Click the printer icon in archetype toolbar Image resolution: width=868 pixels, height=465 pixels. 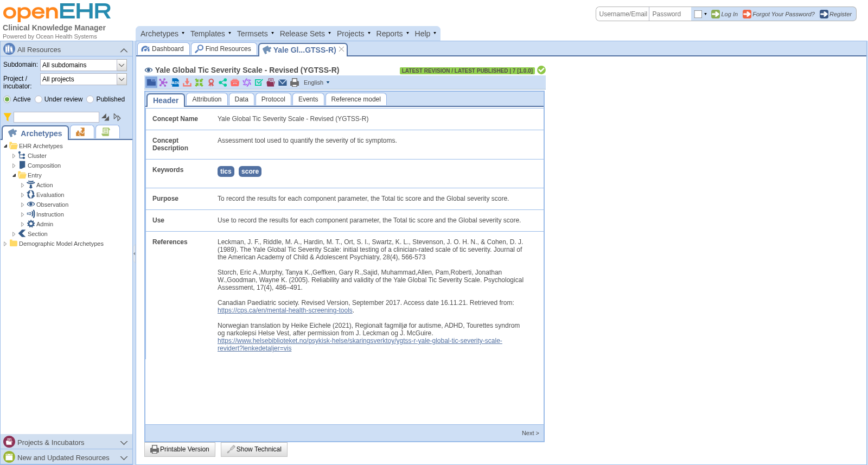pyautogui.click(x=295, y=82)
